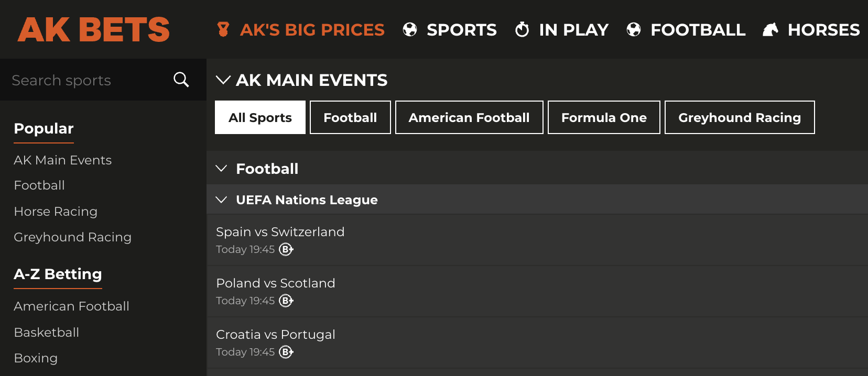The height and width of the screenshot is (376, 868).
Task: Click the Football ball icon in header
Action: (634, 29)
